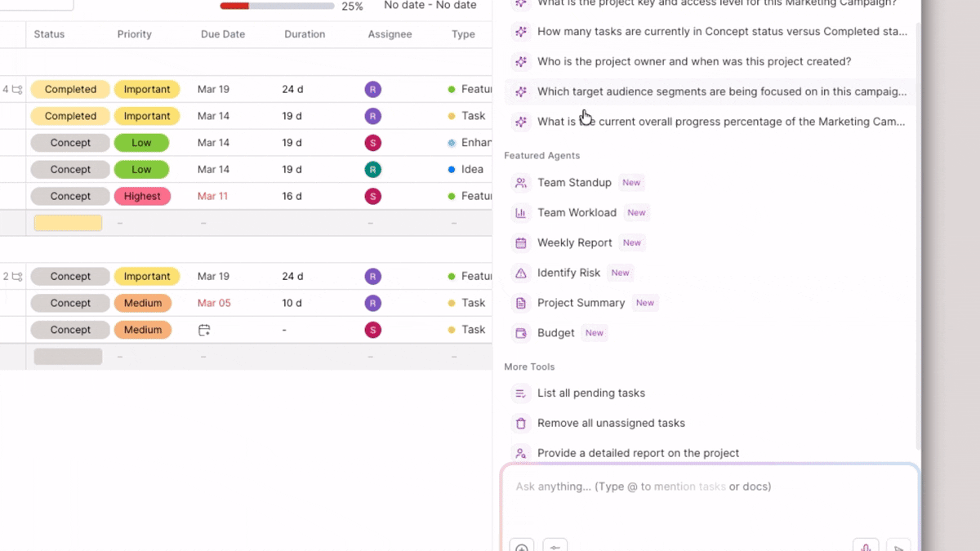Click the set due date calendar icon
This screenshot has width=980, height=551.
[x=204, y=330]
